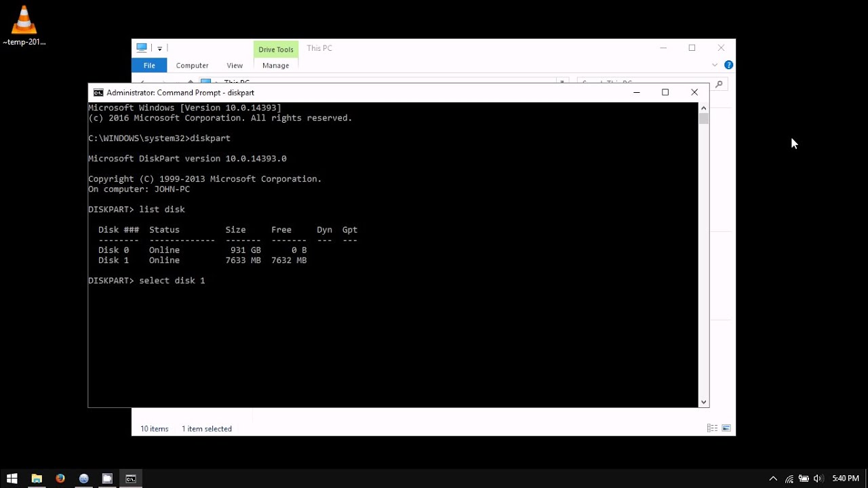Open the Windows Start menu
Image resolution: width=868 pixels, height=488 pixels.
[12, 479]
